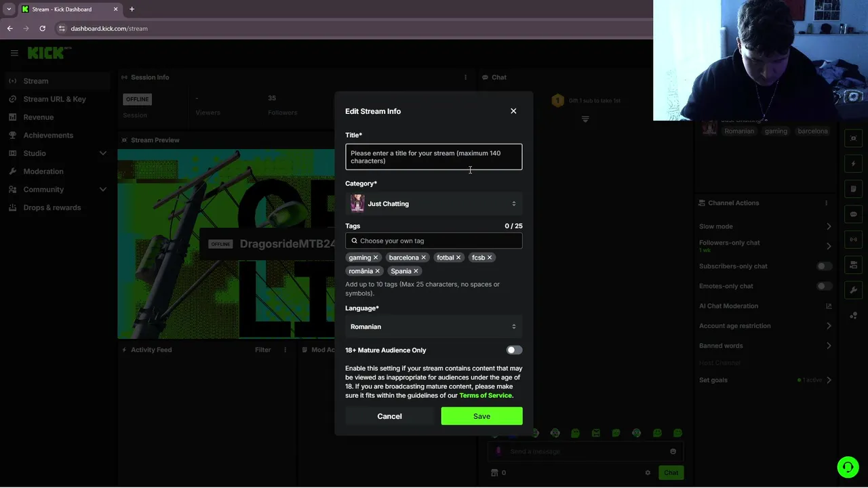Click the document sidebar icon

pyautogui.click(x=854, y=189)
